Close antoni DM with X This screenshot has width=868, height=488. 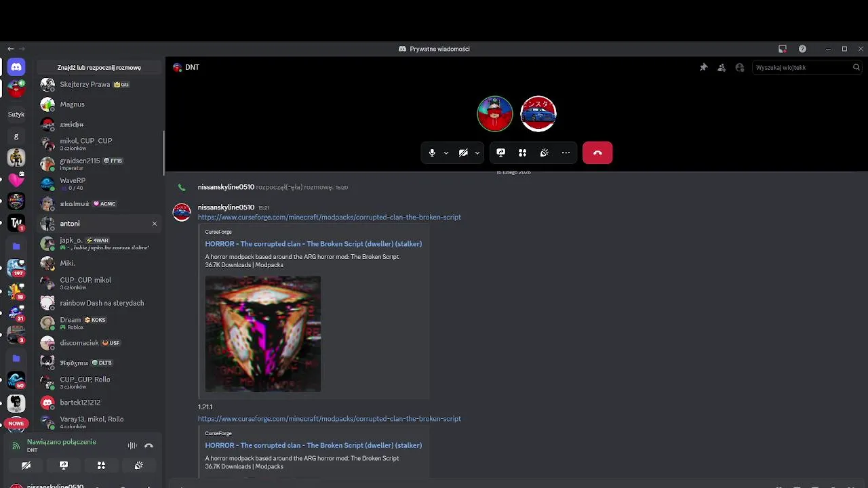pyautogui.click(x=154, y=224)
